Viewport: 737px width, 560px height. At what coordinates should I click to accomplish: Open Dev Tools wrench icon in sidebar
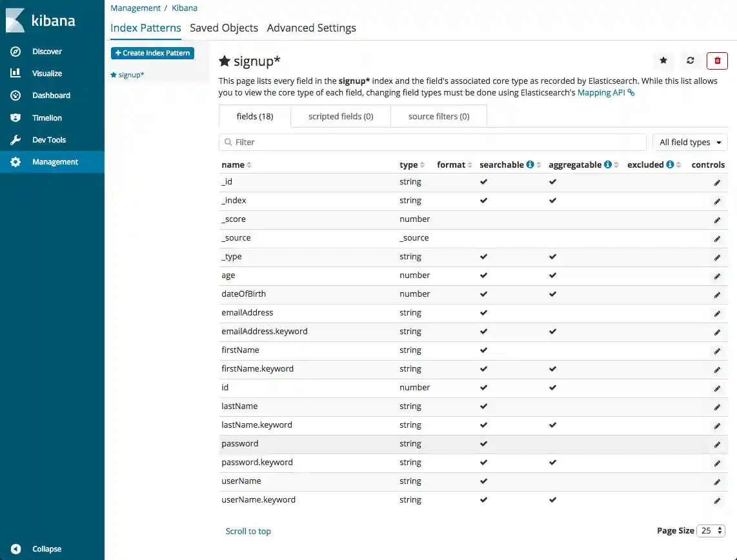click(x=16, y=140)
